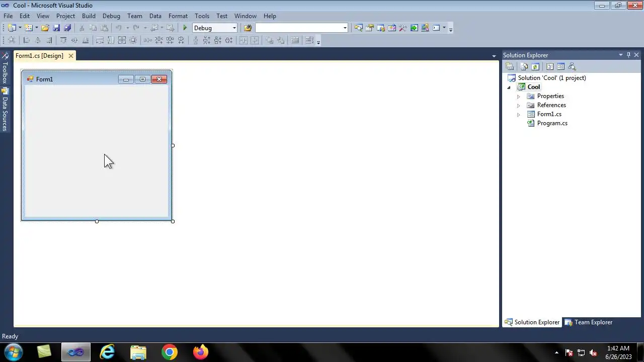This screenshot has width=644, height=362.
Task: Click View Designer in Solution Explorer toolbar
Action: click(x=561, y=66)
